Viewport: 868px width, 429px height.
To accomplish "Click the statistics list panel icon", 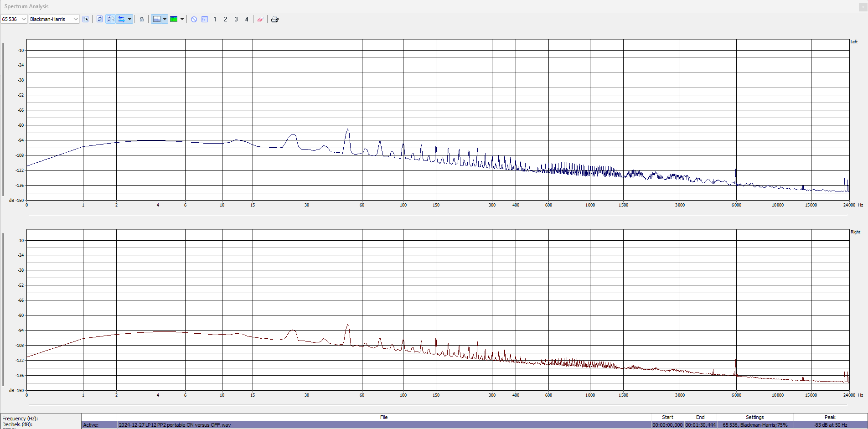I will pos(205,19).
